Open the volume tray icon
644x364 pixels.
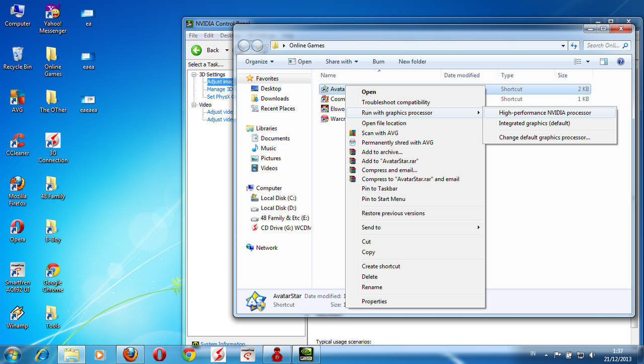point(592,354)
